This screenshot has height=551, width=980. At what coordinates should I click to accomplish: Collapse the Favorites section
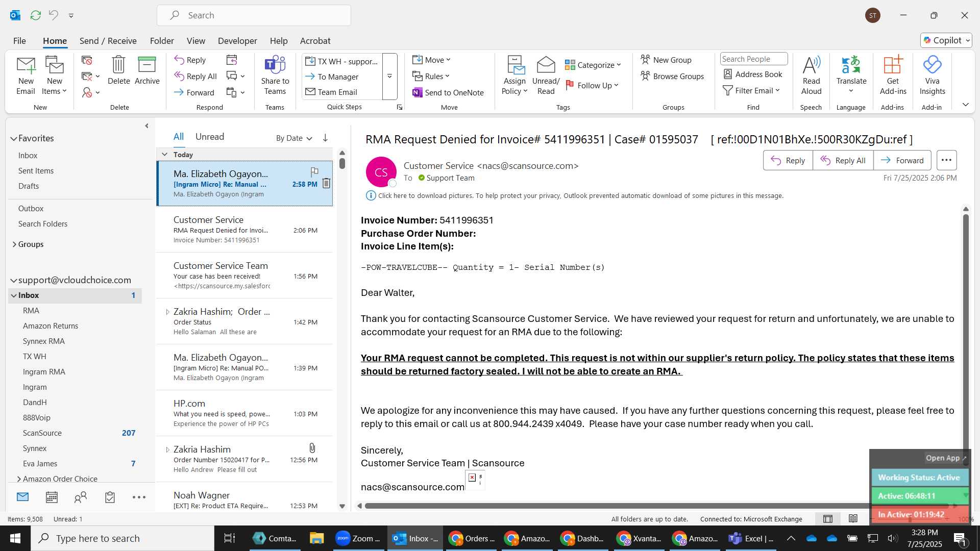point(14,138)
